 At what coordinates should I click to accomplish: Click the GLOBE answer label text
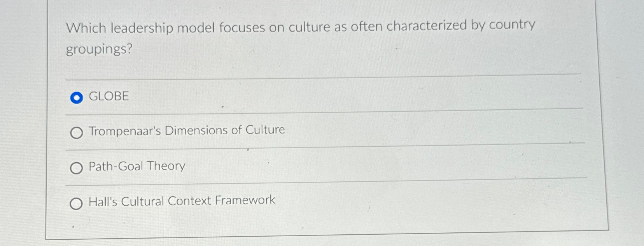(109, 96)
